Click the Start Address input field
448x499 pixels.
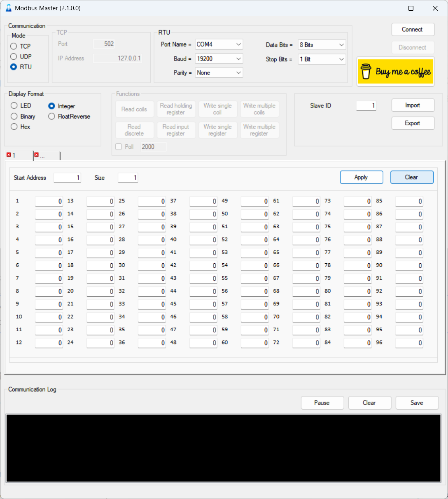click(x=67, y=178)
